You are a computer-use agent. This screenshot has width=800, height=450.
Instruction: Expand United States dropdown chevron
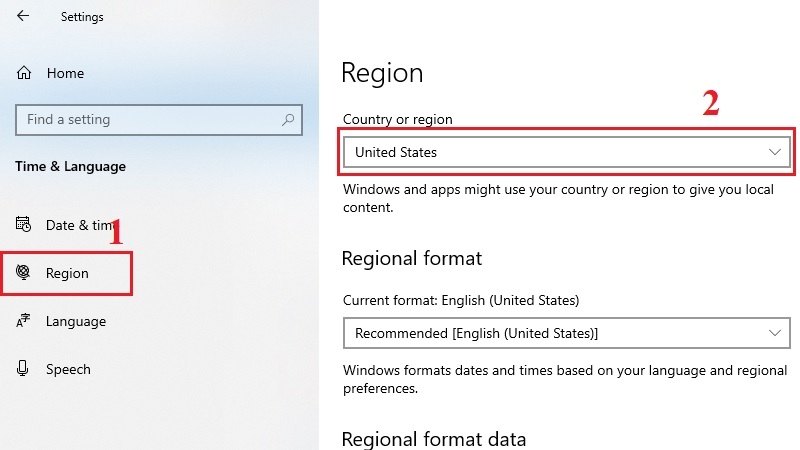click(x=774, y=152)
